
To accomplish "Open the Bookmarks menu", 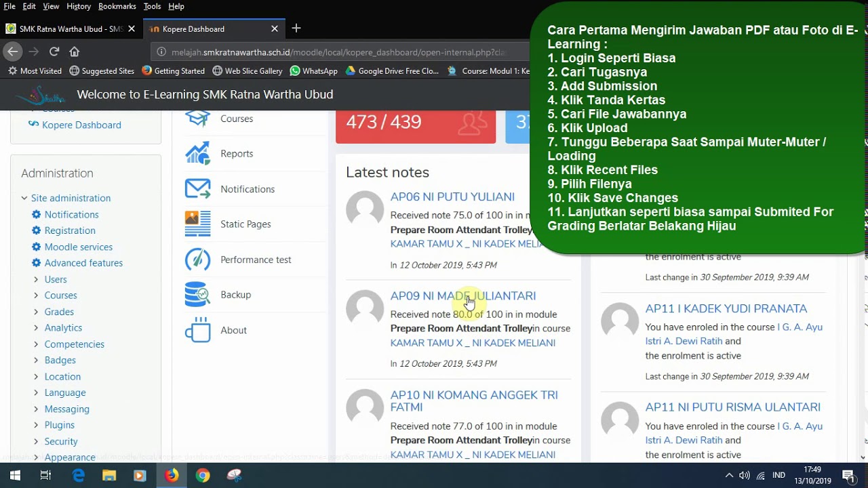I will coord(117,6).
